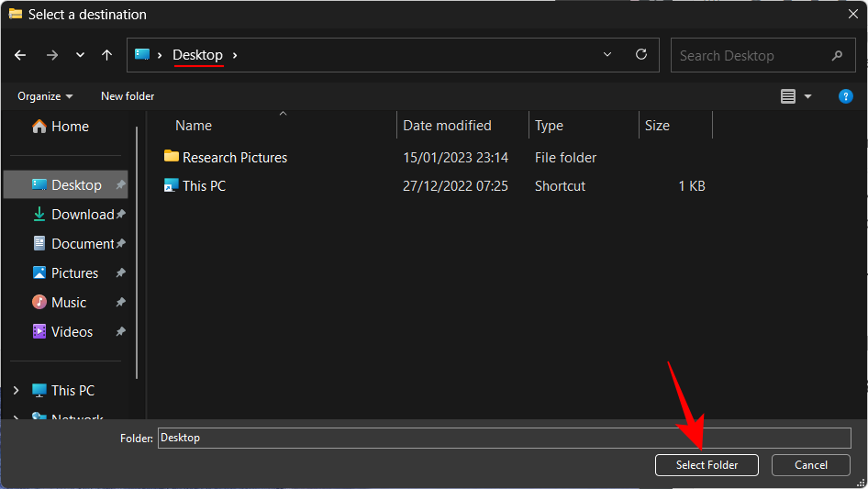Open Music in the navigation pane
Image resolution: width=868 pixels, height=489 pixels.
60,303
